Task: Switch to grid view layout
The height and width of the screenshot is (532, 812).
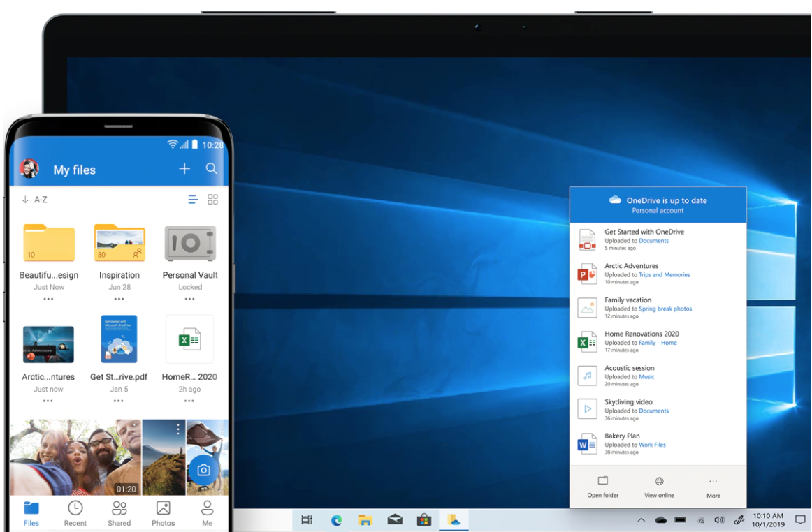Action: coord(212,199)
